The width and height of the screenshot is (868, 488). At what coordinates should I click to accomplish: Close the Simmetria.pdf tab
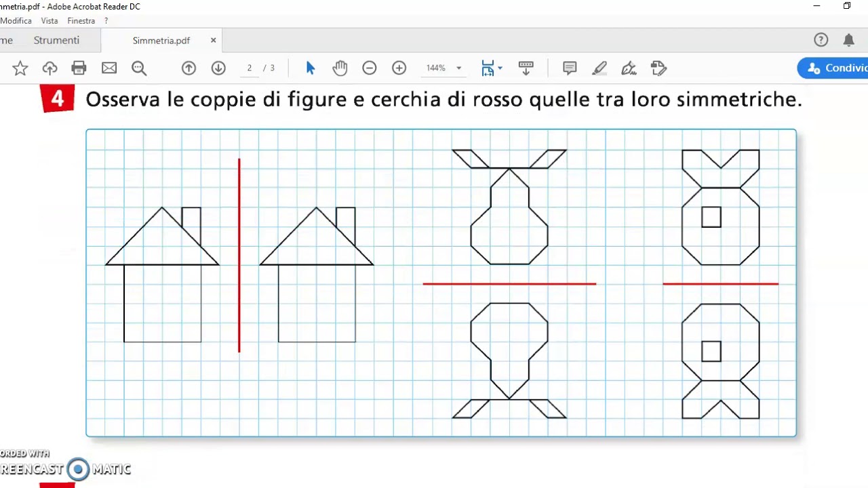pos(214,40)
